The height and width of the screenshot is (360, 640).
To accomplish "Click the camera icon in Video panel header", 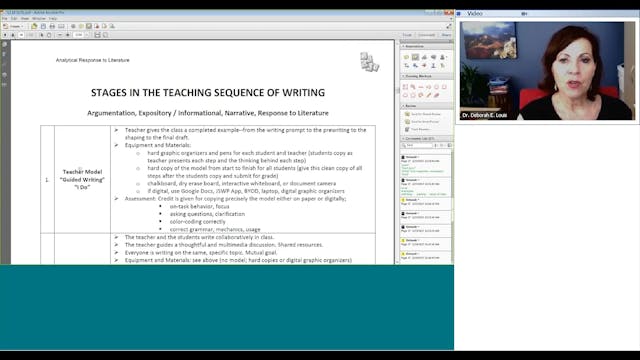I will tap(524, 13).
